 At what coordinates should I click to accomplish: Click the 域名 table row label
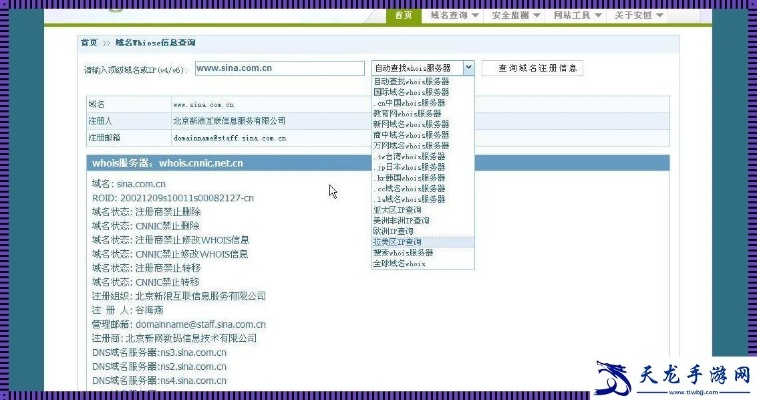tap(97, 104)
